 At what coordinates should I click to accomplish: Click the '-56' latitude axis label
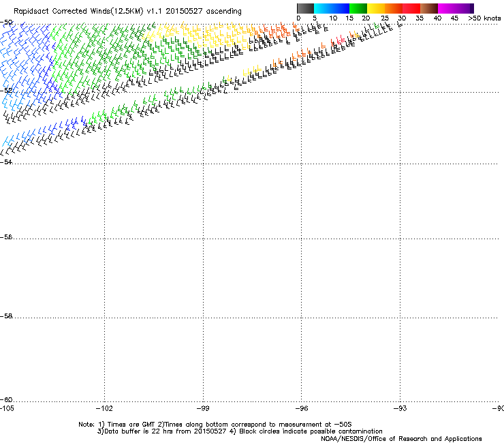pyautogui.click(x=6, y=237)
